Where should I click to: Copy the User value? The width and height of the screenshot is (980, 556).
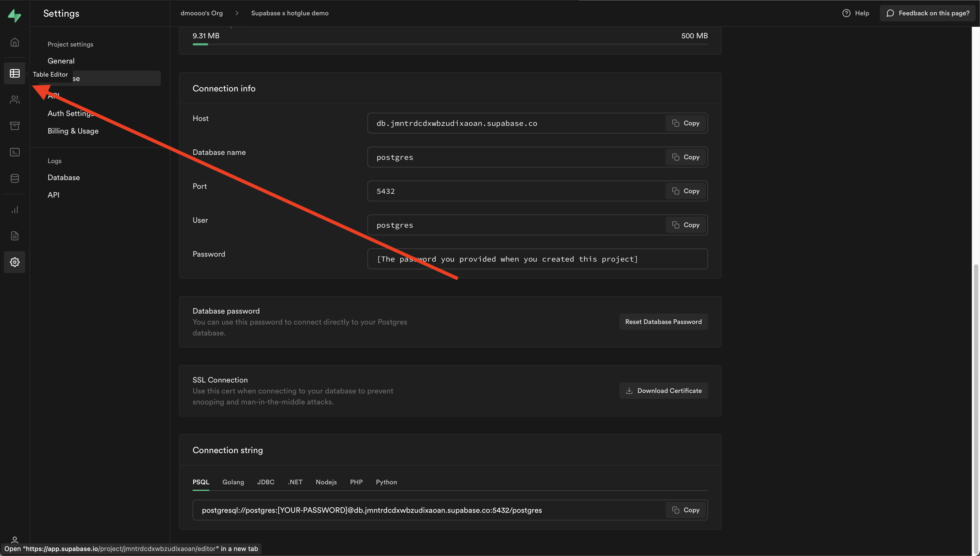pos(686,225)
